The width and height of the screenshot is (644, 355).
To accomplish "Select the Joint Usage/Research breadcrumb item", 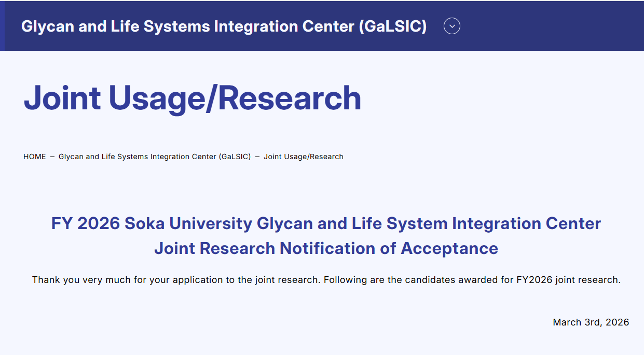I will pyautogui.click(x=304, y=157).
